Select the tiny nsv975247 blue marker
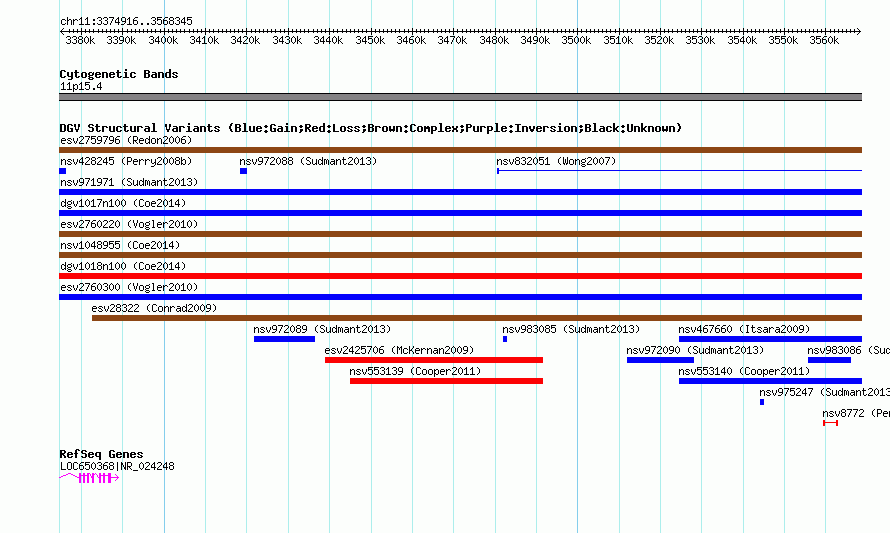Screen dimensions: 890x533 (x=762, y=402)
